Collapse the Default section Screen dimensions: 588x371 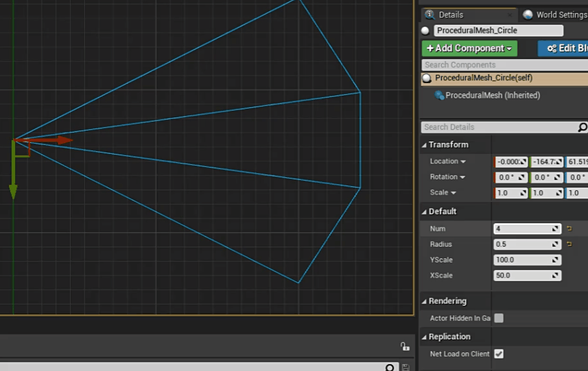[x=424, y=212]
